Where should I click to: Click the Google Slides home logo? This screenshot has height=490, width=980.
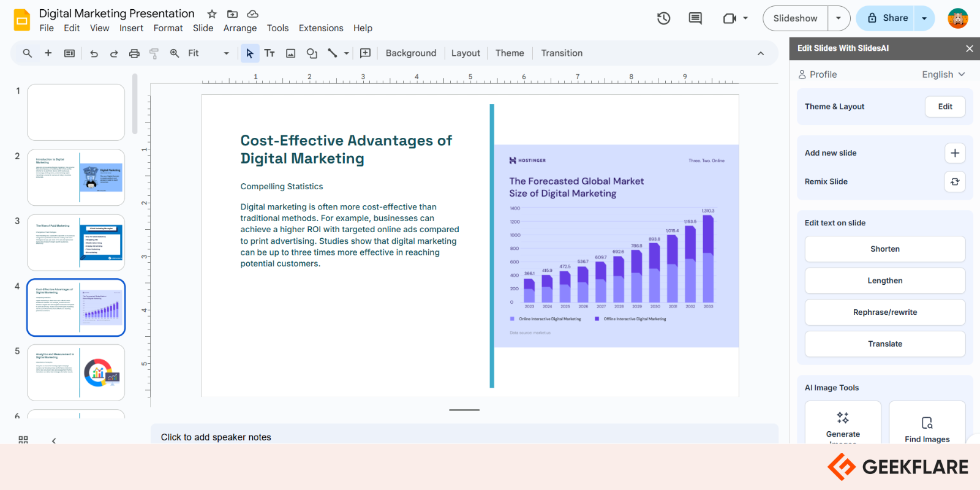(x=22, y=20)
